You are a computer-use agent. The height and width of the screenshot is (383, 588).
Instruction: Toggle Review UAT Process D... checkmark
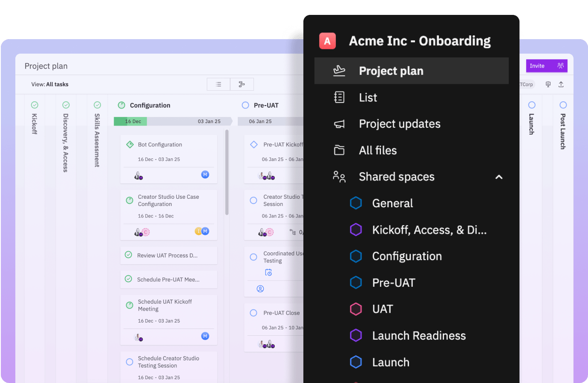(128, 255)
